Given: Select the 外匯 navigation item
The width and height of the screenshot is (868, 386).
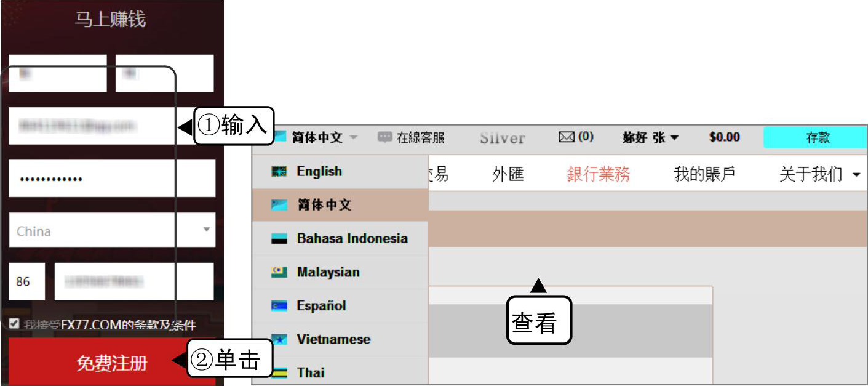Looking at the screenshot, I should tap(508, 175).
